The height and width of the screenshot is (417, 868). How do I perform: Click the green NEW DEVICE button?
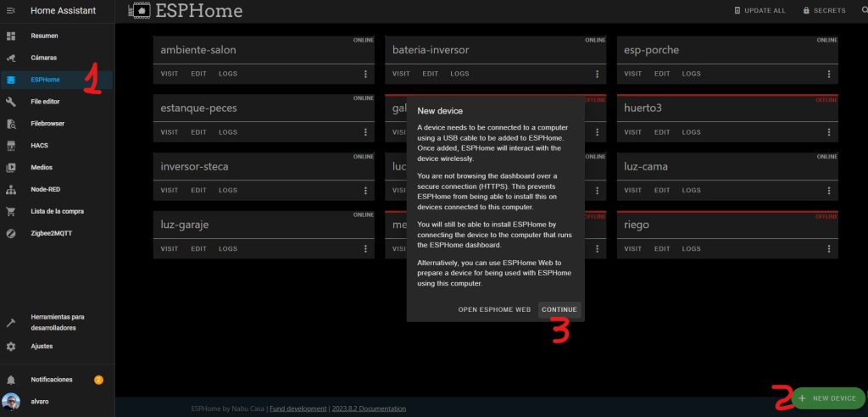(x=827, y=398)
